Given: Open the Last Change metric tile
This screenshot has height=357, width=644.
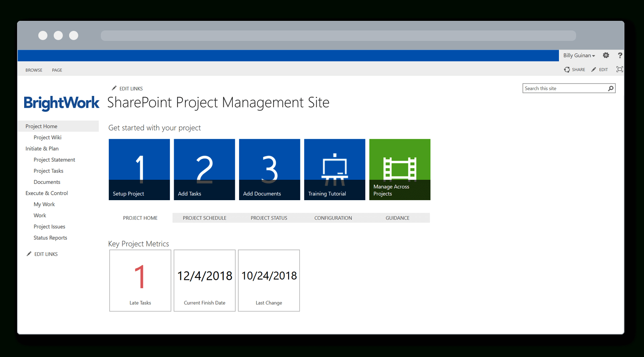Looking at the screenshot, I should tap(269, 281).
